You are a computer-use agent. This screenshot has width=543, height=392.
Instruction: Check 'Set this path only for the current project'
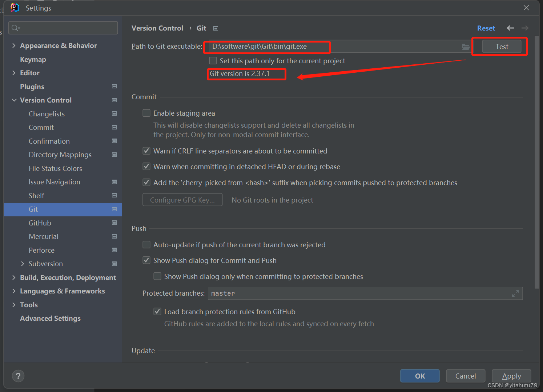coord(213,60)
